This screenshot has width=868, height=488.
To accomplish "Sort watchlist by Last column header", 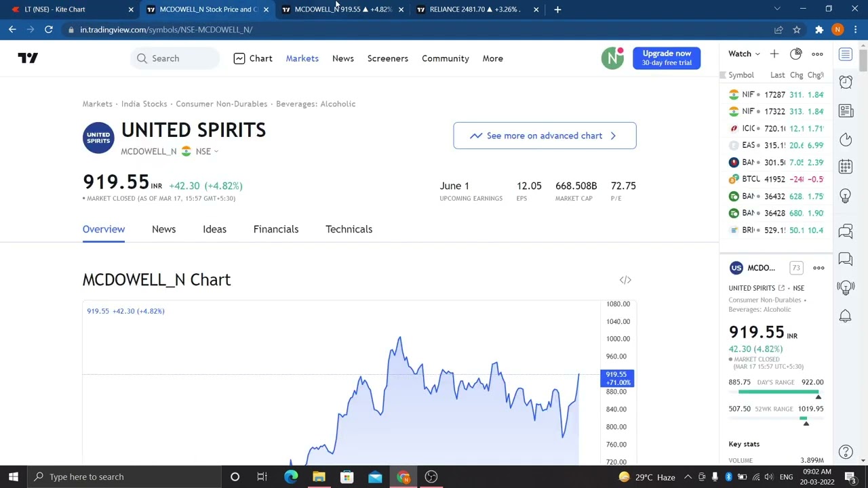I will pos(778,75).
